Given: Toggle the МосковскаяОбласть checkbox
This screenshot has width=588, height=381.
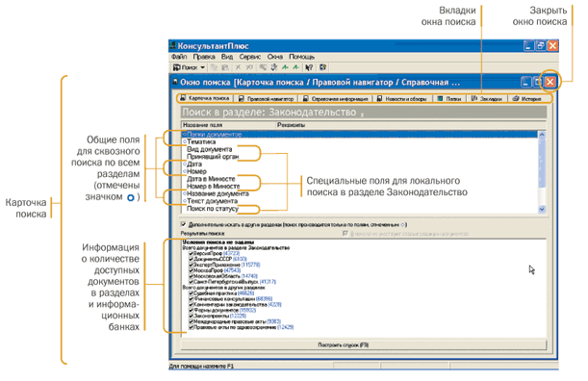Looking at the screenshot, I should pos(191,276).
